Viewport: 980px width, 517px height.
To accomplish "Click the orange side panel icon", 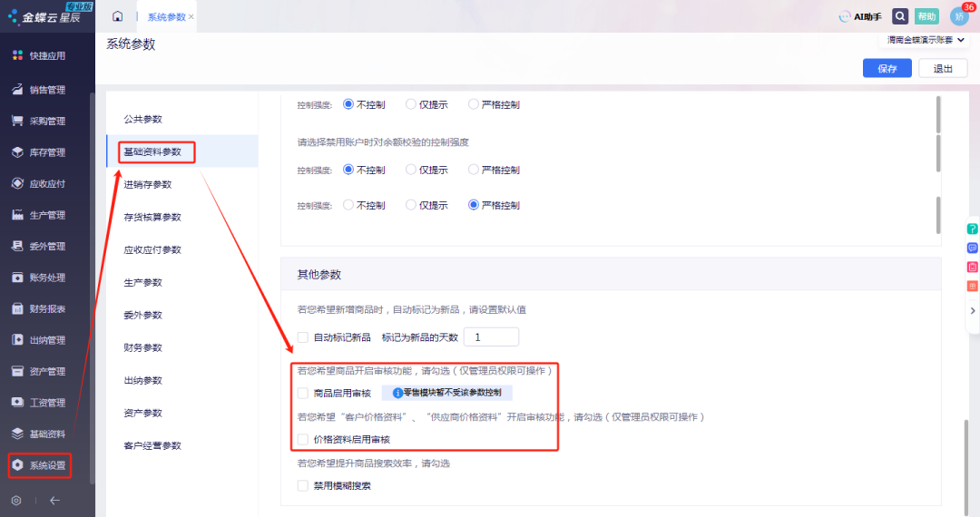I will tap(973, 286).
